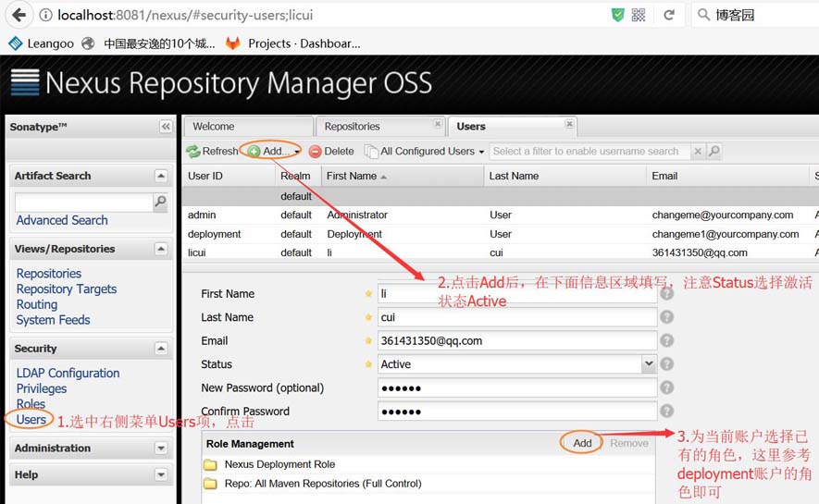Go back with the browser back arrow

click(19, 15)
